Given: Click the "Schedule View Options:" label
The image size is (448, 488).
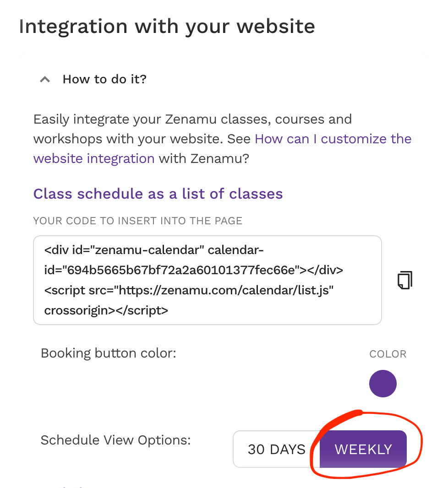Looking at the screenshot, I should (x=115, y=440).
